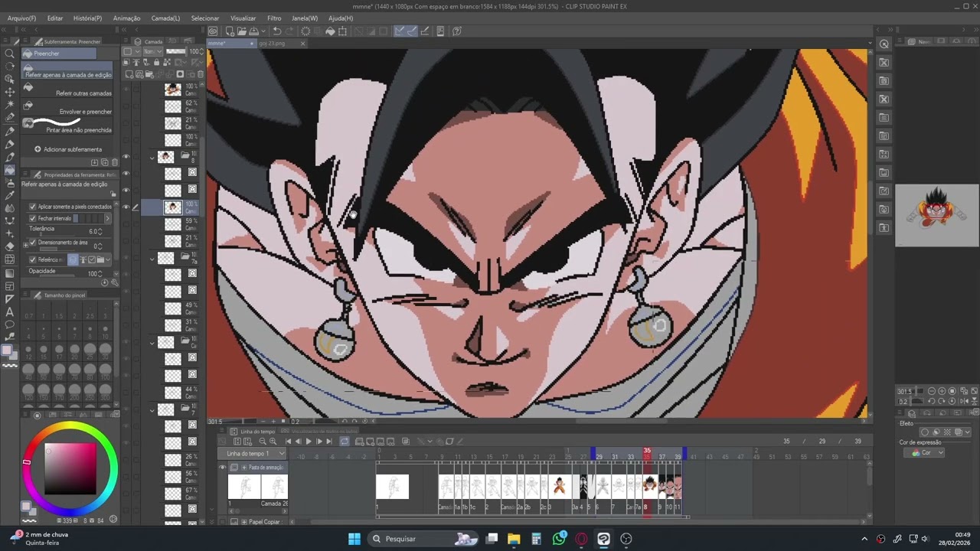Viewport: 980px width, 551px height.
Task: Open the Editar menu
Action: [55, 18]
